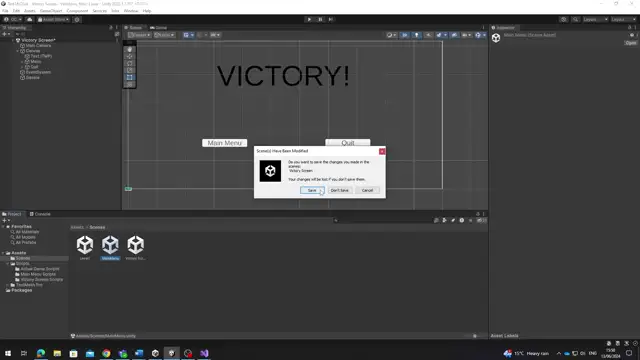Select the Project tab
Screen dimensions: 640x360
click(12, 214)
